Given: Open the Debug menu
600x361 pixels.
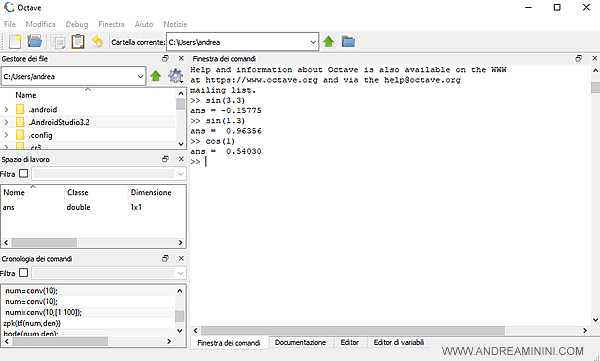Looking at the screenshot, I should click(x=77, y=24).
